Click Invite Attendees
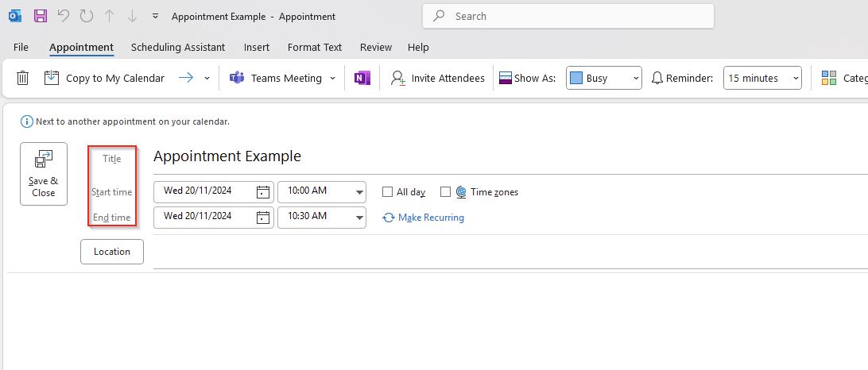This screenshot has width=868, height=370. pyautogui.click(x=438, y=78)
